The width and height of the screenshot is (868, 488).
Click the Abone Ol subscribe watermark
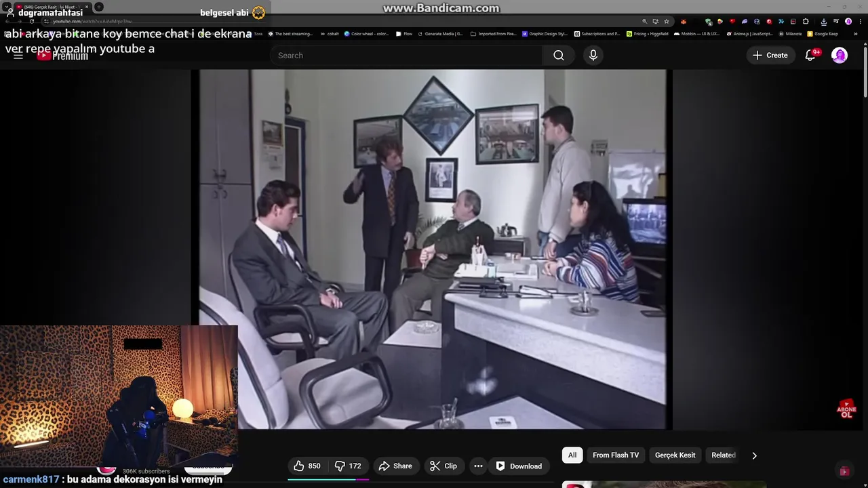(x=846, y=409)
